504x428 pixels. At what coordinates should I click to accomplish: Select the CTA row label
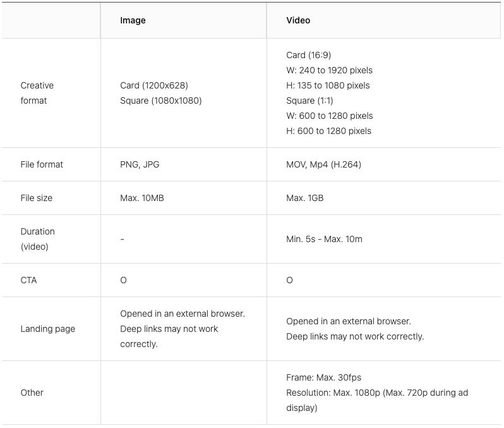click(28, 280)
